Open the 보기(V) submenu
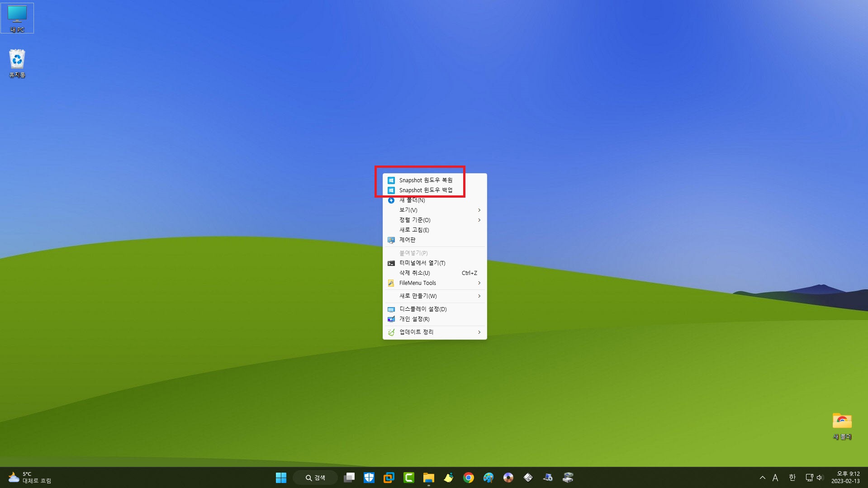868x488 pixels. 435,210
